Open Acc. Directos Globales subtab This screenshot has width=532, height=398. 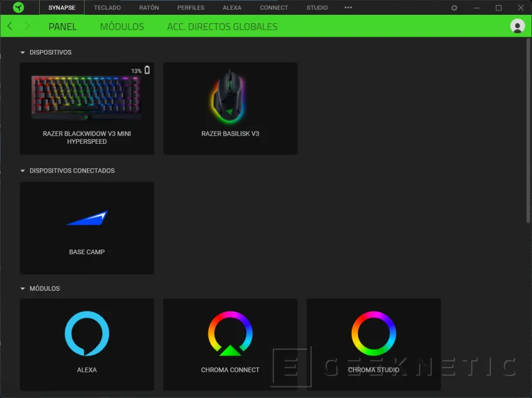(x=222, y=26)
